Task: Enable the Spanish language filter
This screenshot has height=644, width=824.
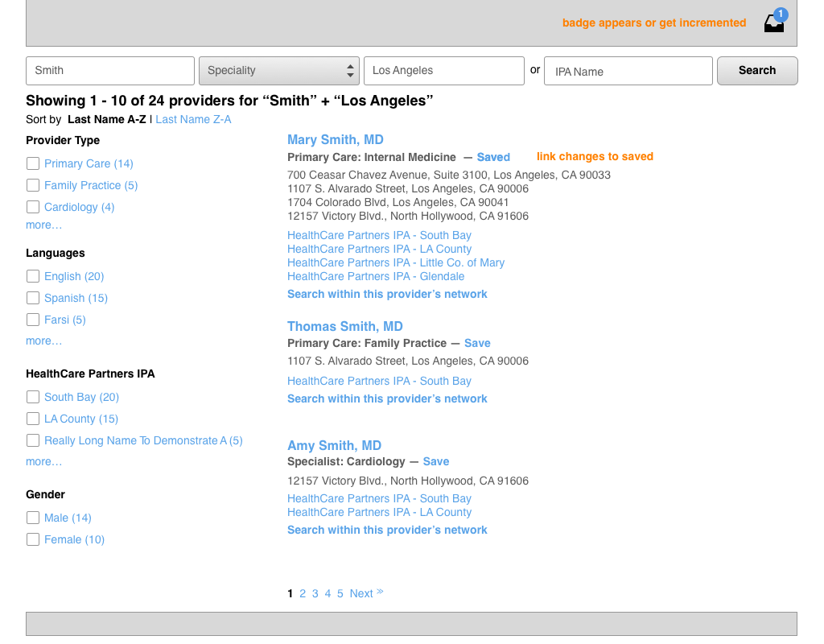Action: click(33, 298)
